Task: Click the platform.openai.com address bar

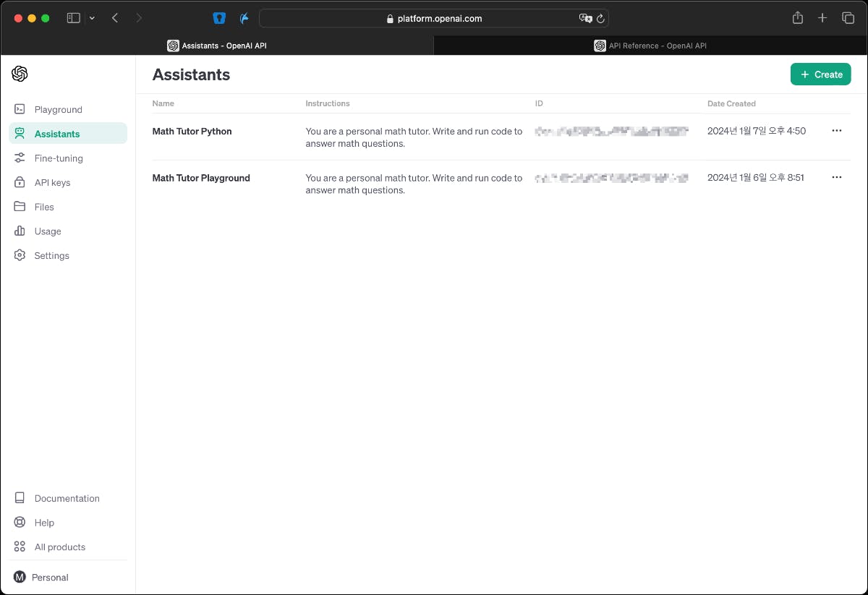Action: click(x=434, y=18)
